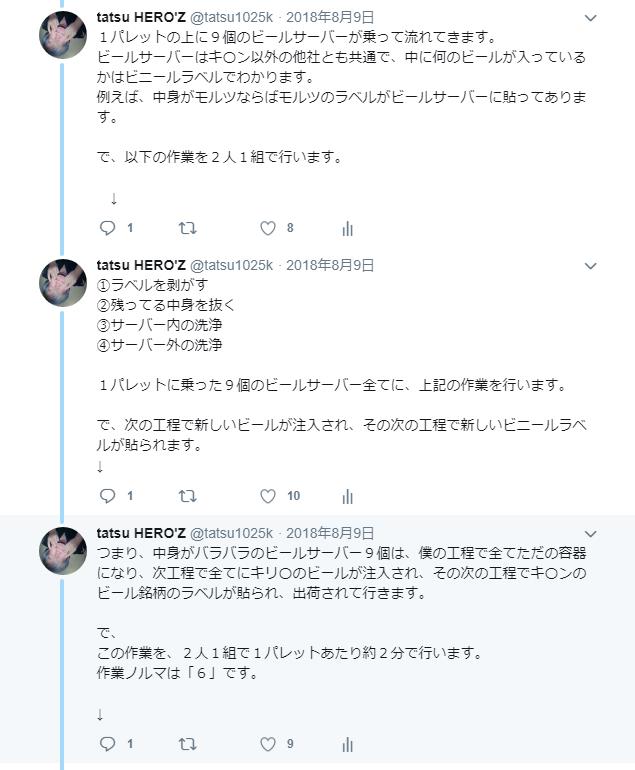Image resolution: width=635 pixels, height=770 pixels.
Task: Like the tweet with 9 likes
Action: click(268, 743)
